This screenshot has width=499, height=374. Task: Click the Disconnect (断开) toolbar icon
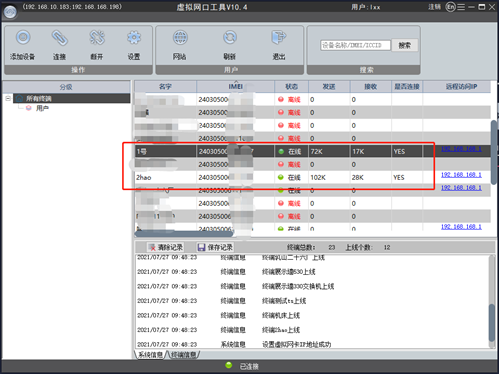pos(97,38)
